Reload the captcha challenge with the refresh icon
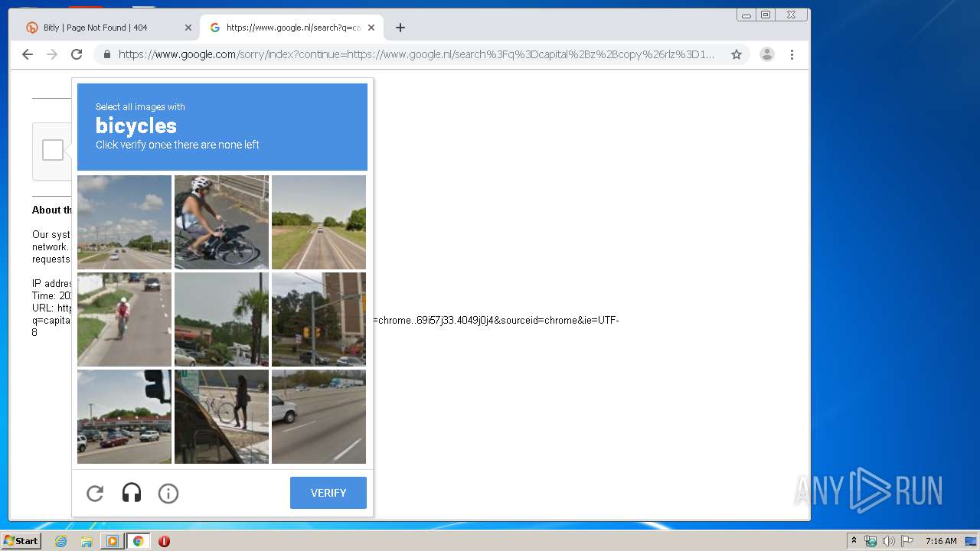The image size is (980, 551). 95,494
